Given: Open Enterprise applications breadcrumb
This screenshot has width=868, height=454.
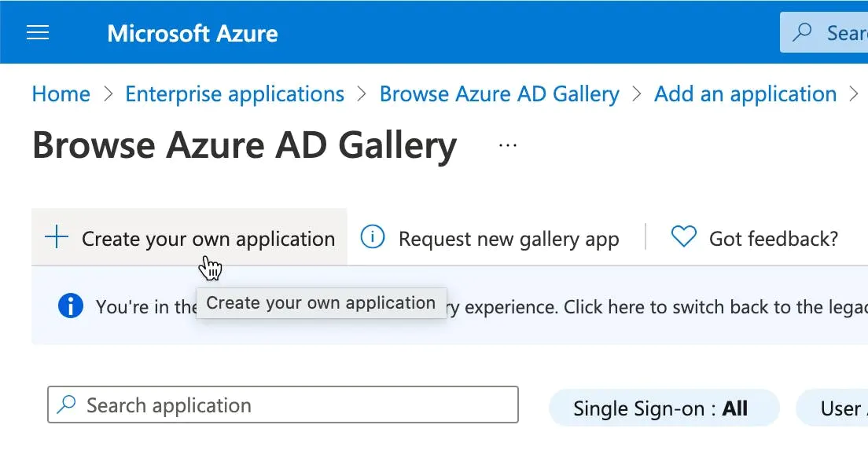Looking at the screenshot, I should click(x=235, y=94).
